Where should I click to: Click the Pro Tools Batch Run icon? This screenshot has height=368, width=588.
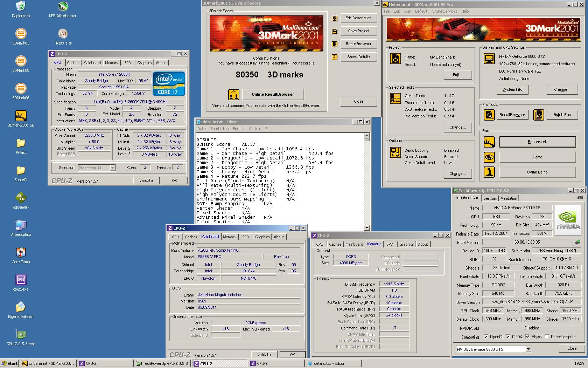click(539, 115)
